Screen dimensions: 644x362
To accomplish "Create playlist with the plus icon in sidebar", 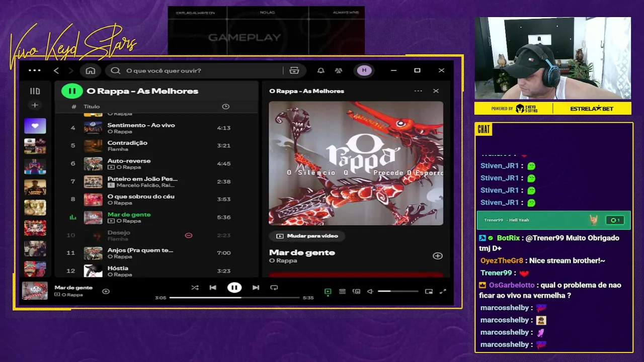I will pyautogui.click(x=35, y=105).
